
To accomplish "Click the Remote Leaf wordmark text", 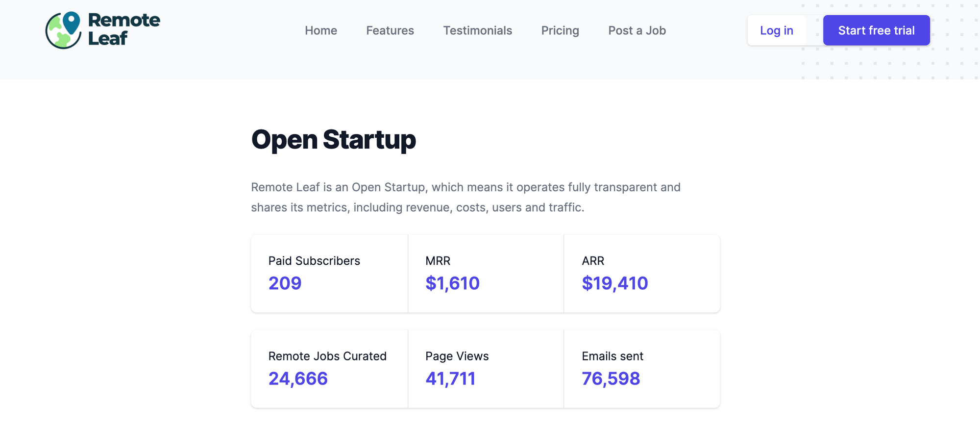I will click(x=124, y=29).
